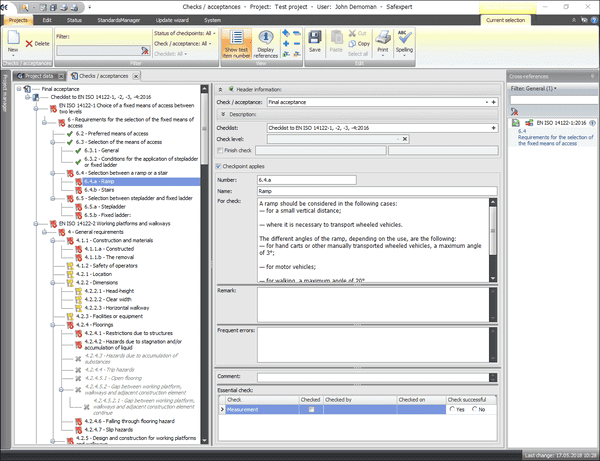Toggle the Checkpoint applies checkbox

220,166
